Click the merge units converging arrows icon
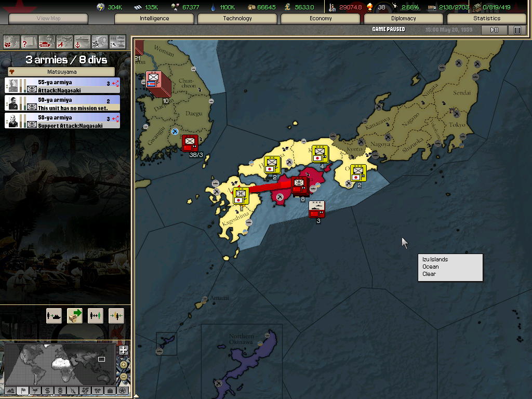 pyautogui.click(x=116, y=315)
